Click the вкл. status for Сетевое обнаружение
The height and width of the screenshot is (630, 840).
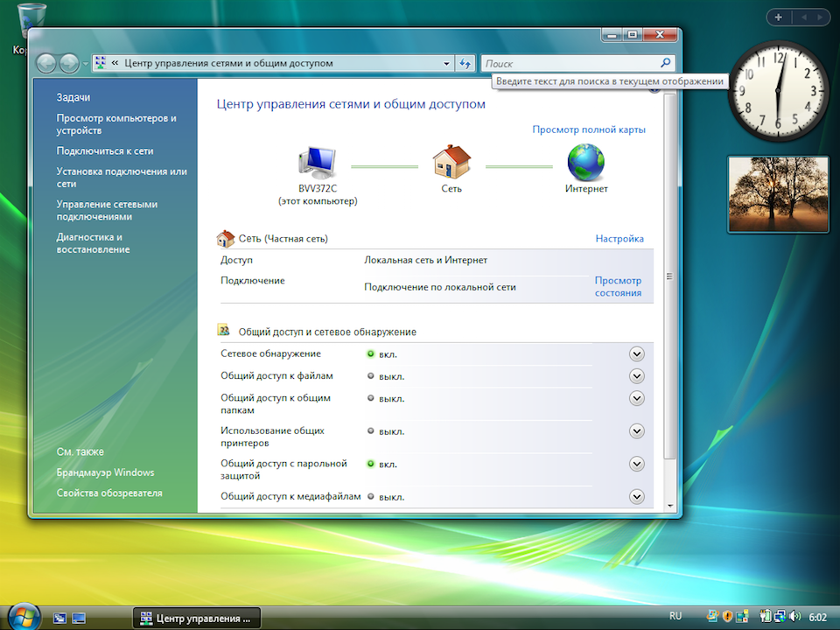tap(388, 354)
